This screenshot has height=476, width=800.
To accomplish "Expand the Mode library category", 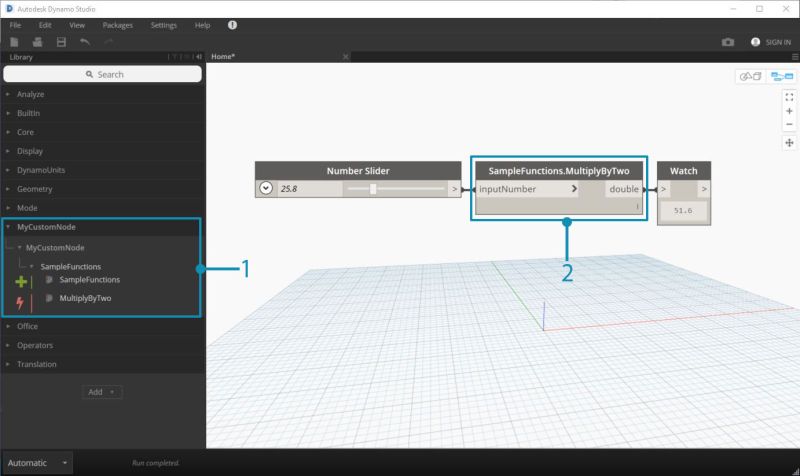I will (8, 208).
